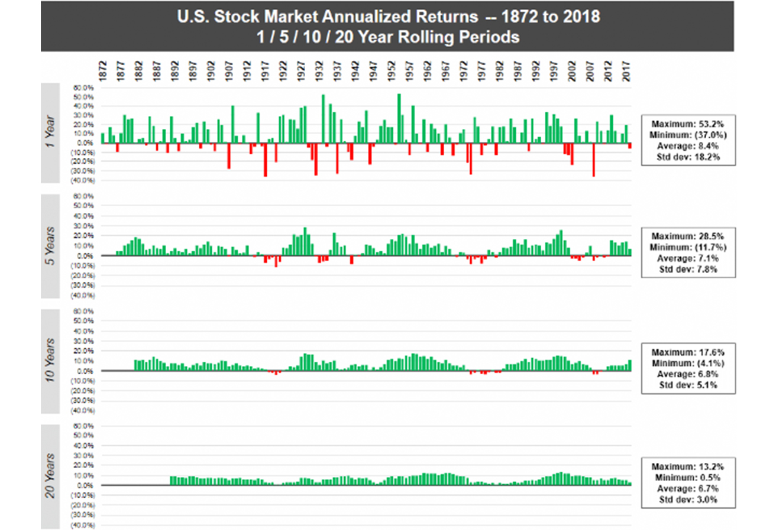This screenshot has width=776, height=532.
Task: Click the (40.0%) axis label of the 1 Year chart
Action: tap(82, 180)
